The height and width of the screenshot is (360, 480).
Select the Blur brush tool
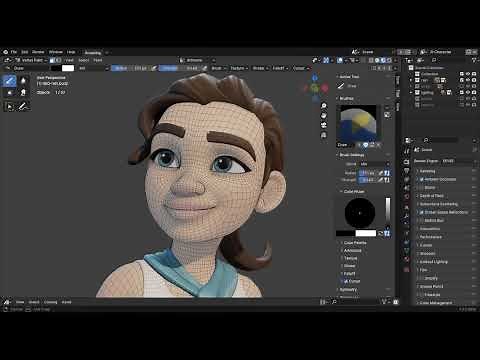pyautogui.click(x=23, y=81)
